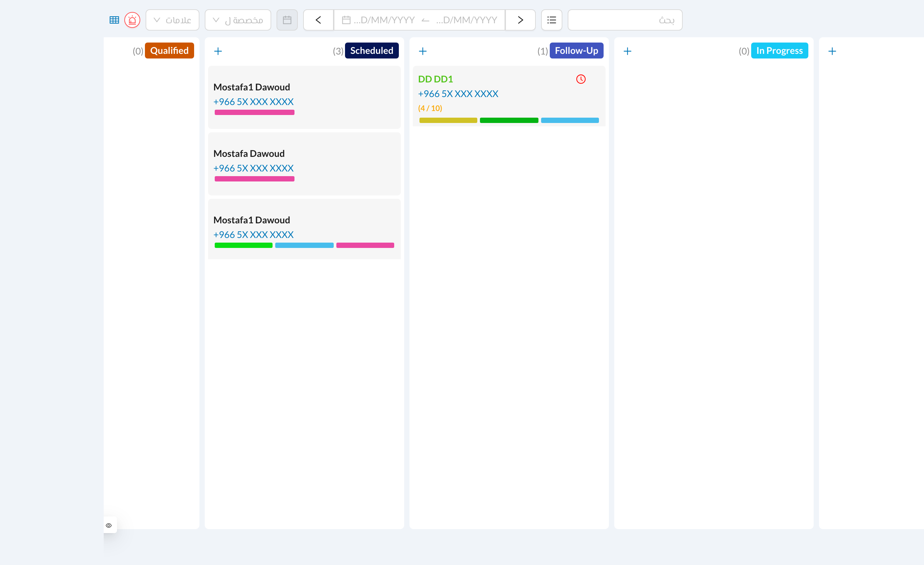Go to previous date range arrow

[x=318, y=20]
